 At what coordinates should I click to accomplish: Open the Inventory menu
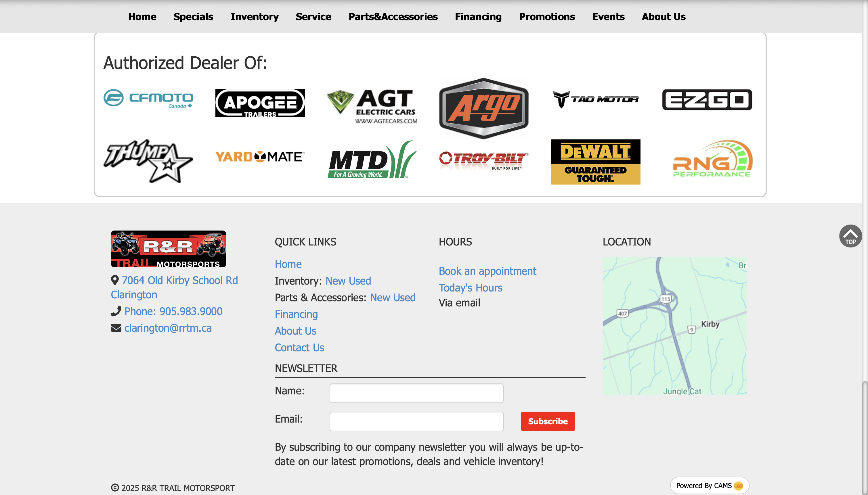click(255, 17)
